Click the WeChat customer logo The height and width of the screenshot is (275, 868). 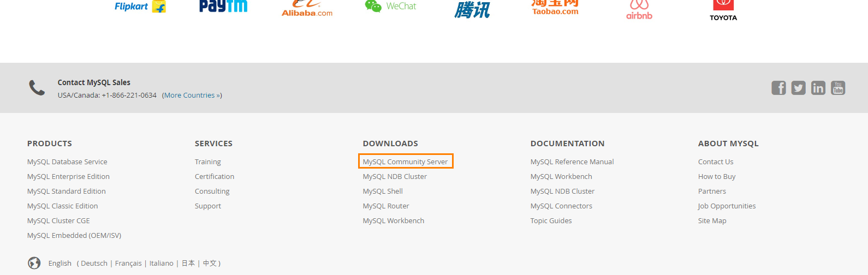390,6
